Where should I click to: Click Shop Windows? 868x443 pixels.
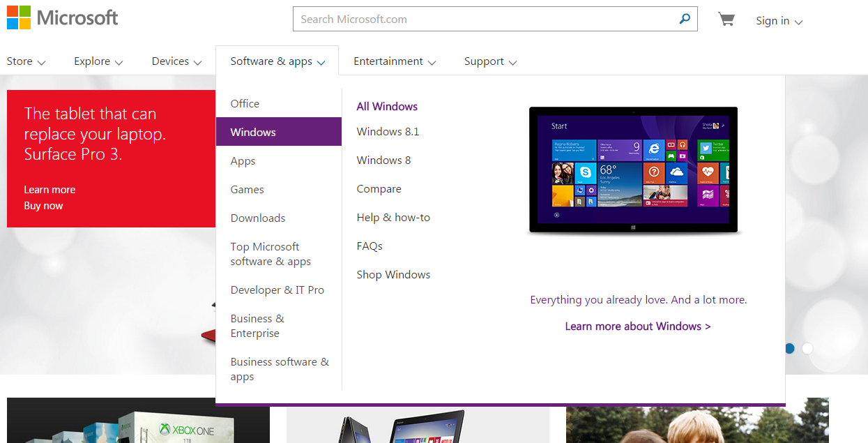coord(393,275)
